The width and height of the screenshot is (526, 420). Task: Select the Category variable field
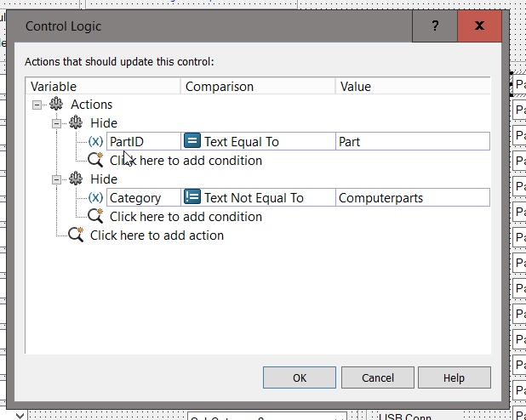144,197
